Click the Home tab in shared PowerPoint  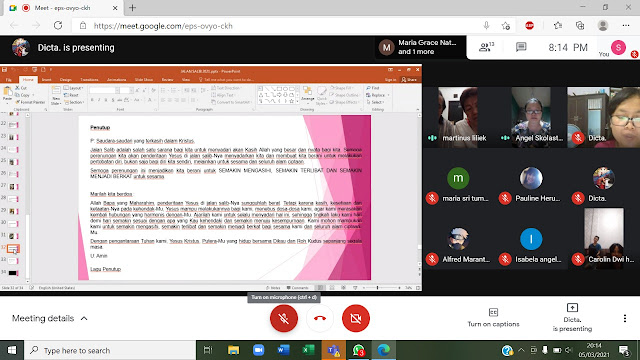pos(28,80)
